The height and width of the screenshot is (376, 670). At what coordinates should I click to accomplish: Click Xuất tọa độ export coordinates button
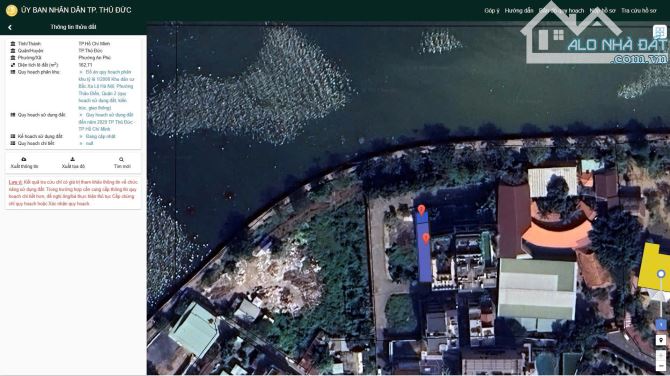(x=73, y=163)
